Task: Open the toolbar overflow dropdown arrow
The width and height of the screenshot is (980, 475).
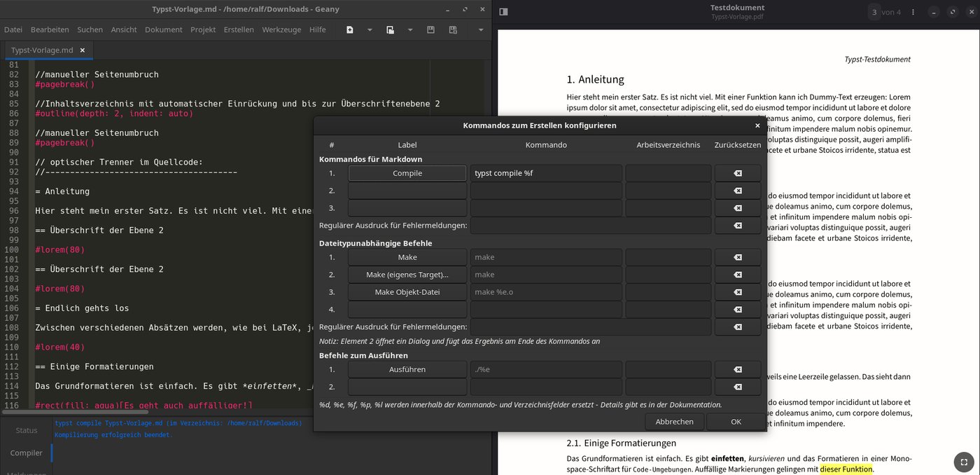Action: coord(480,30)
